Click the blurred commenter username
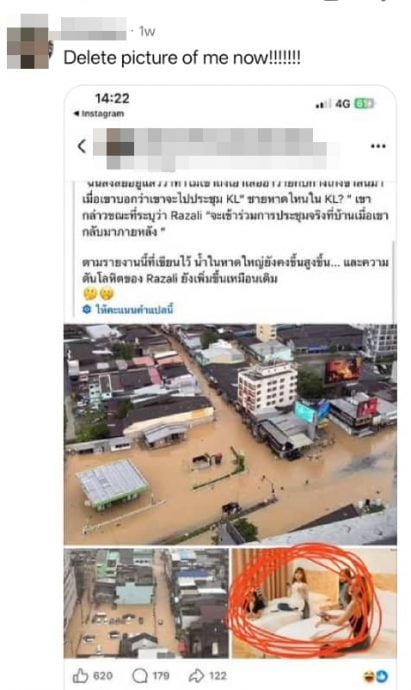 coord(93,29)
